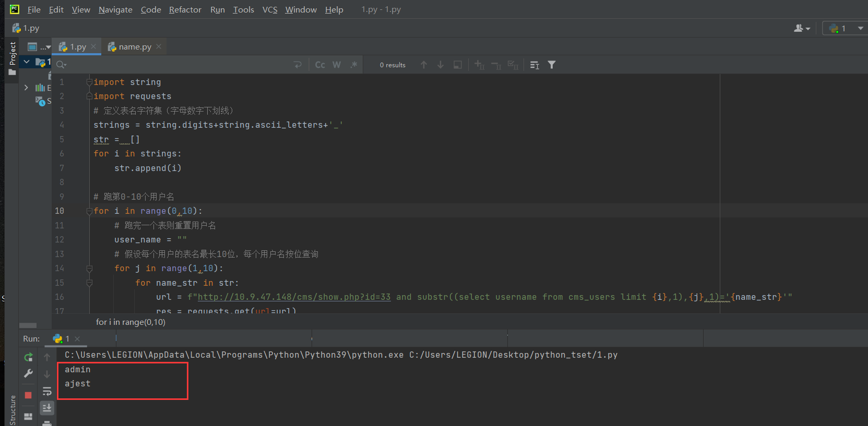
Task: Close the 1.py editor tab
Action: [x=93, y=46]
